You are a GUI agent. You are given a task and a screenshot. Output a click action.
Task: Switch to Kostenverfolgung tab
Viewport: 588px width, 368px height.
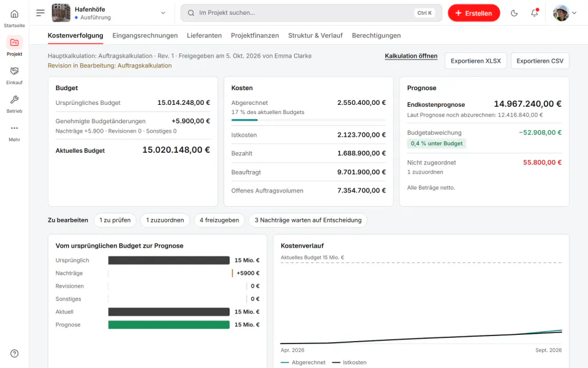[x=75, y=36]
